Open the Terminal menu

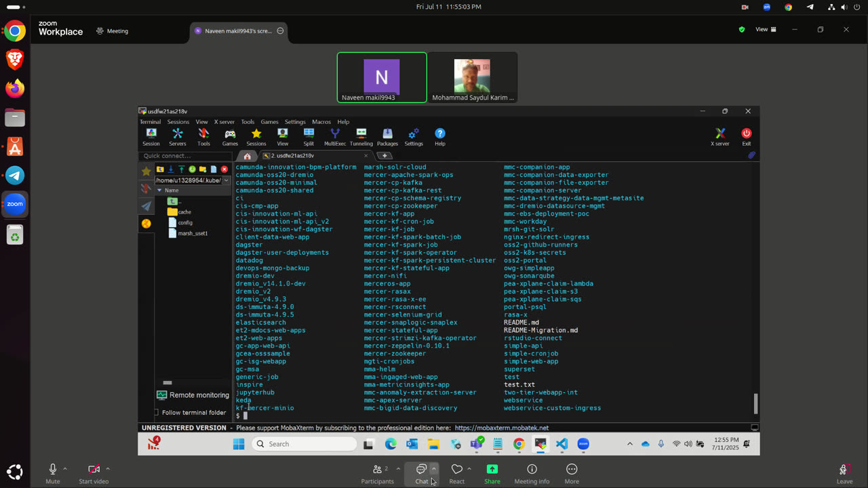tap(151, 122)
